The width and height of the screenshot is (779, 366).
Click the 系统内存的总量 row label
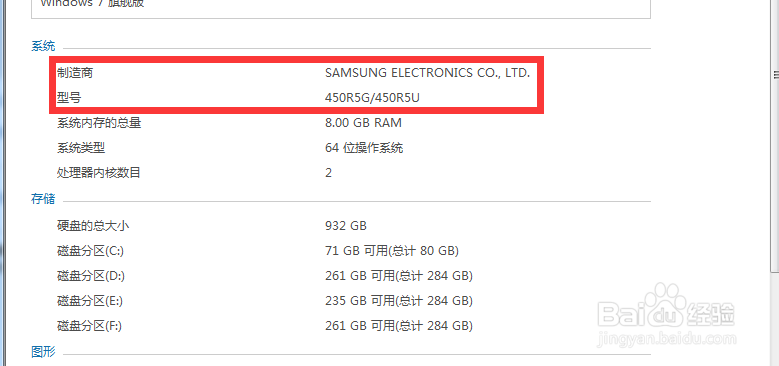99,123
